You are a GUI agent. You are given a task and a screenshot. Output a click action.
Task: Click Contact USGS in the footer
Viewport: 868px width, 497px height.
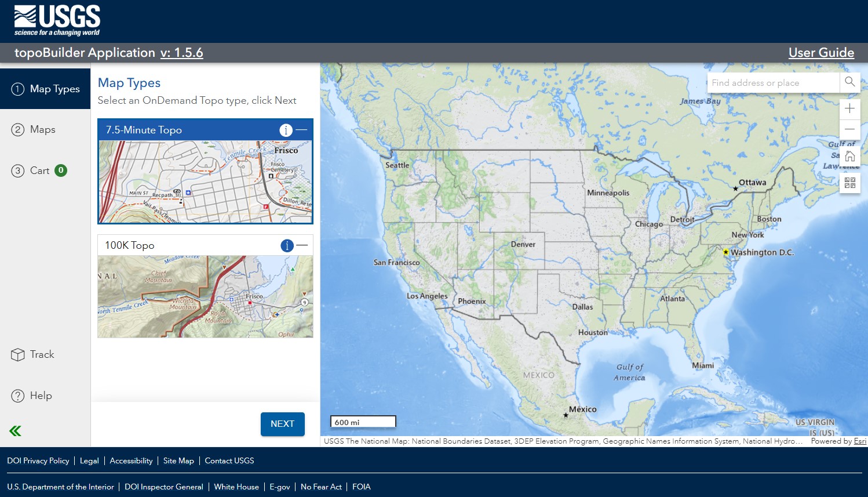tap(229, 460)
